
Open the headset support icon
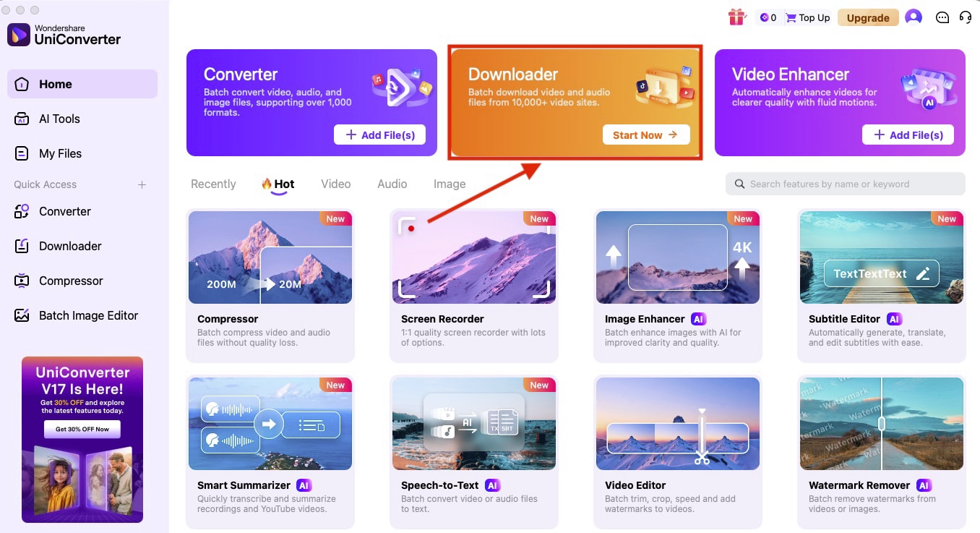pos(965,17)
